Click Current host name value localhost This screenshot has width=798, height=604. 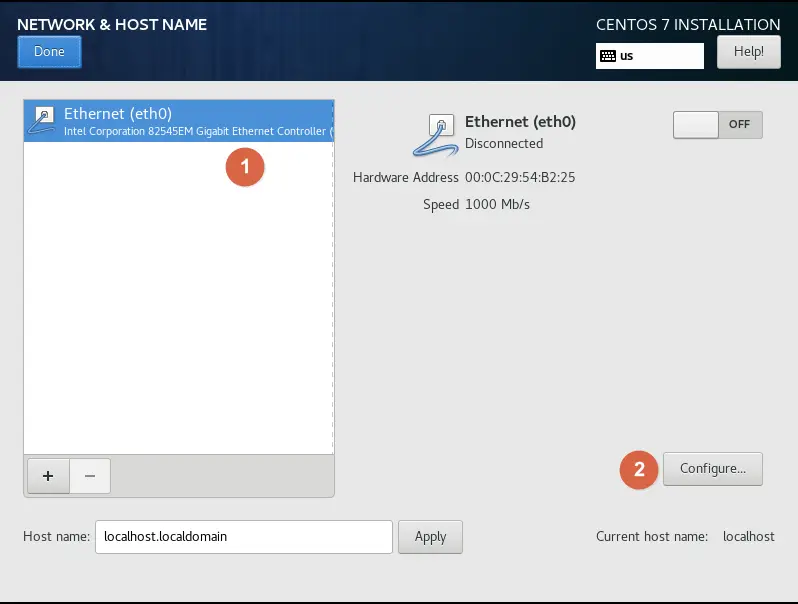tap(749, 537)
